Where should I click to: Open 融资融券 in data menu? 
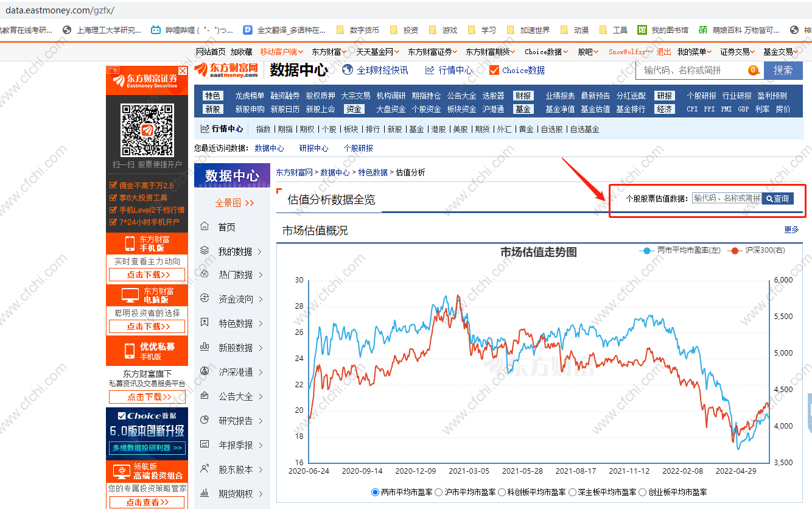pyautogui.click(x=285, y=96)
